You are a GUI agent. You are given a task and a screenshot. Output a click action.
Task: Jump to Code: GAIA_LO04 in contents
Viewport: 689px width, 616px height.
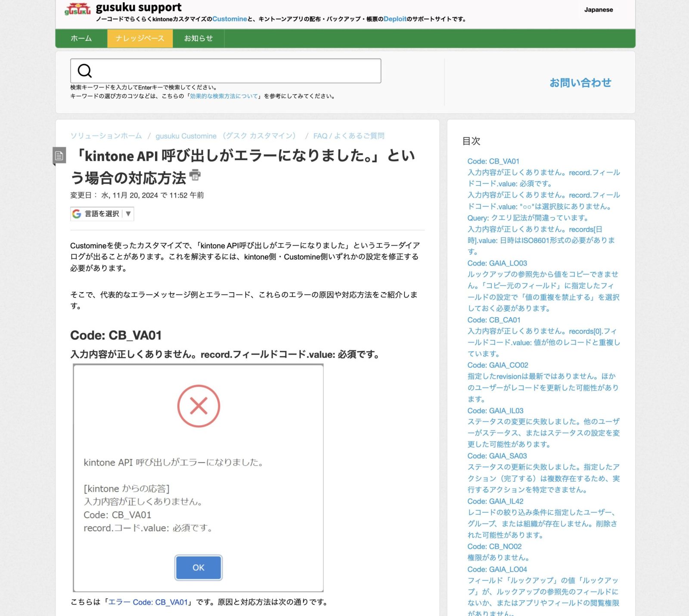click(497, 569)
